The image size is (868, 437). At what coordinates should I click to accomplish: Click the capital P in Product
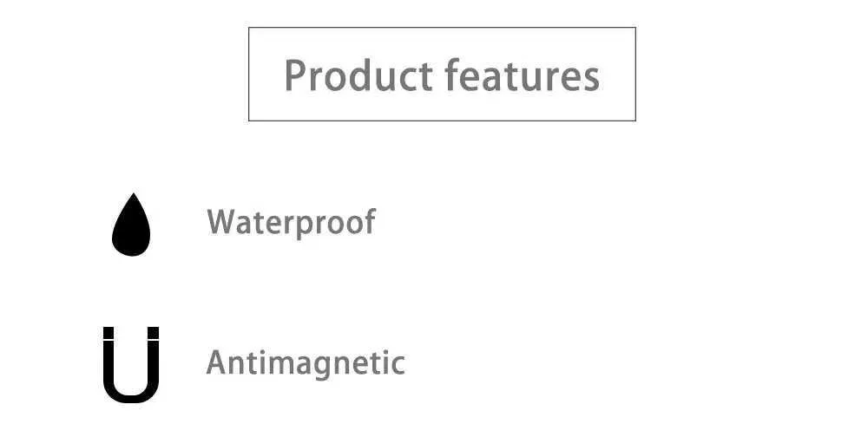pyautogui.click(x=294, y=75)
